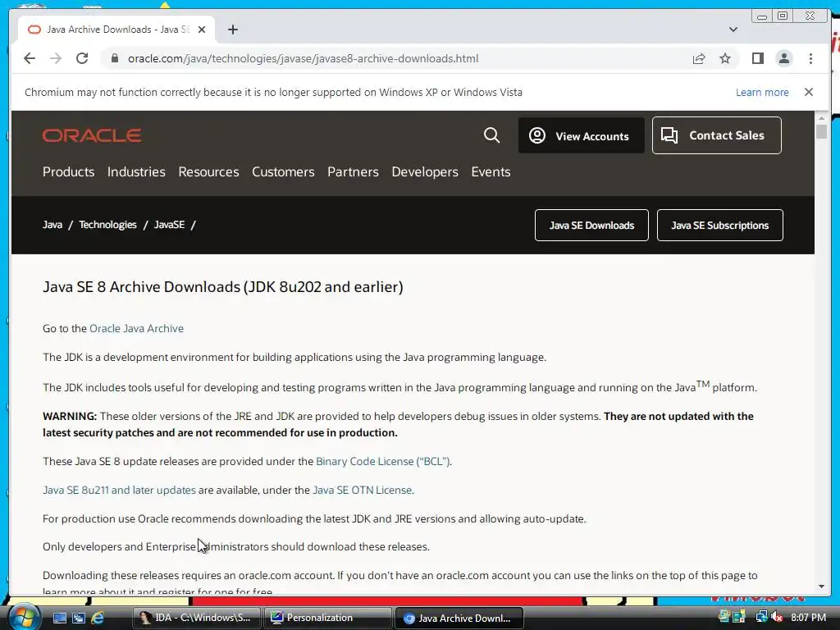Open the browser side panel

click(x=757, y=58)
